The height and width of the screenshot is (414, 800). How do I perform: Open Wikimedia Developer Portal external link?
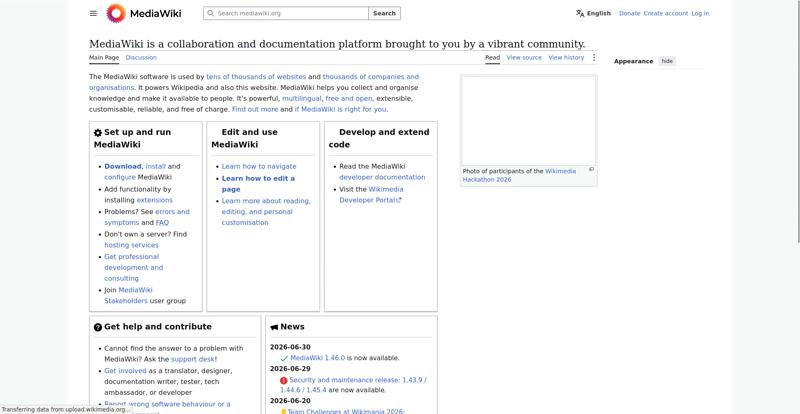pos(371,194)
